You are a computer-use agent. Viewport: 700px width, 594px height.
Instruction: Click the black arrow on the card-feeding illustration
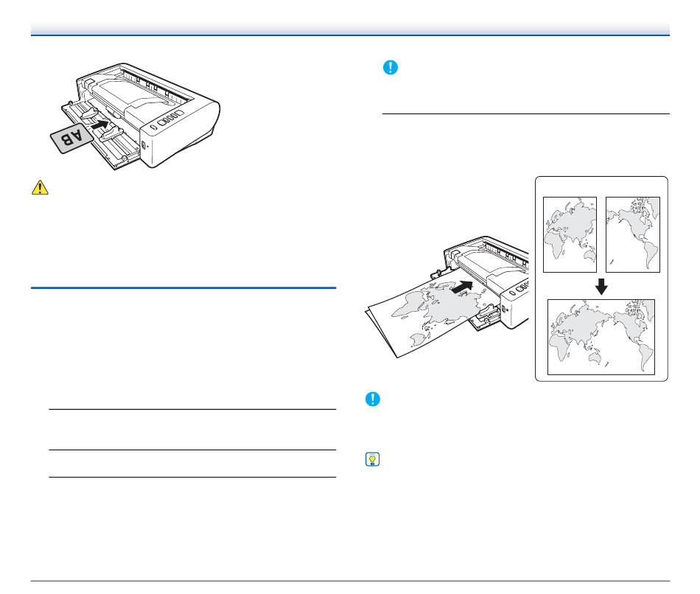coord(99,124)
